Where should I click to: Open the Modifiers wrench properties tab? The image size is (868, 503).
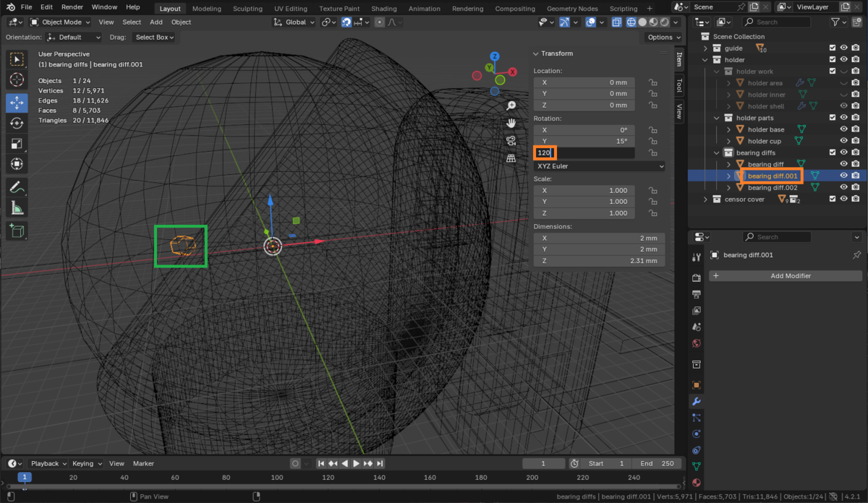697,401
